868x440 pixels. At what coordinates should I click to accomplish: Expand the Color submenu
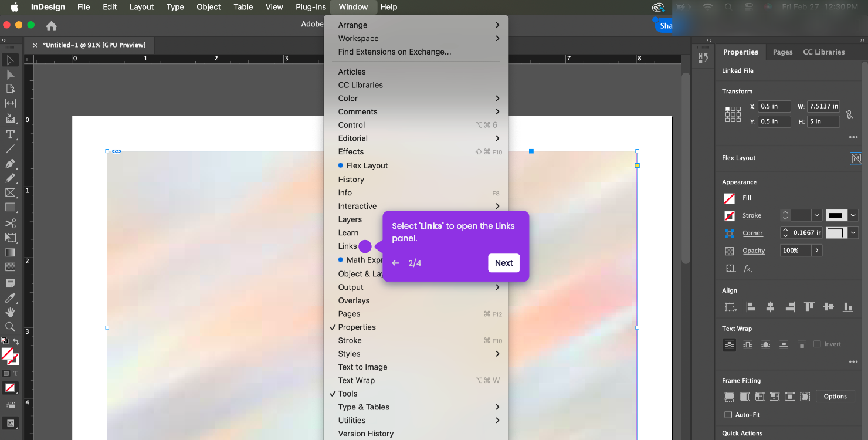[x=416, y=98]
